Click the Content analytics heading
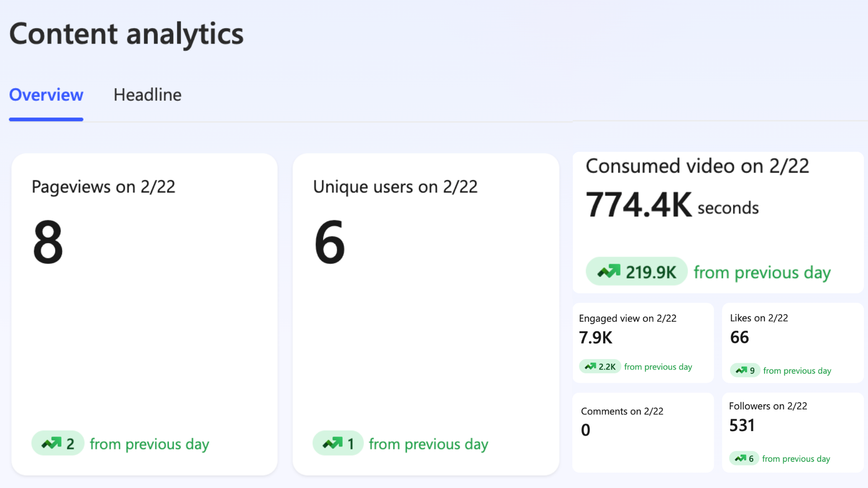The image size is (868, 488). point(127,34)
